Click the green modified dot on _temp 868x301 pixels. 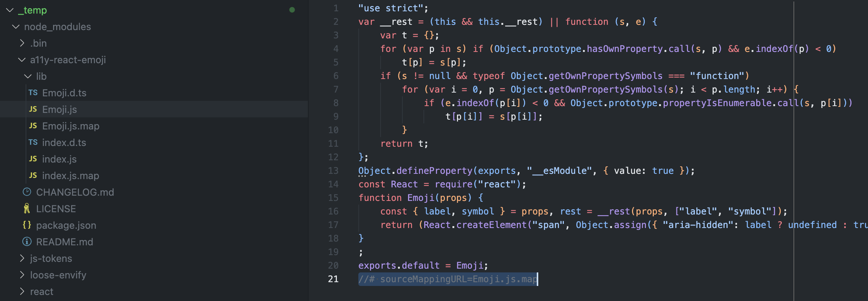point(292,10)
